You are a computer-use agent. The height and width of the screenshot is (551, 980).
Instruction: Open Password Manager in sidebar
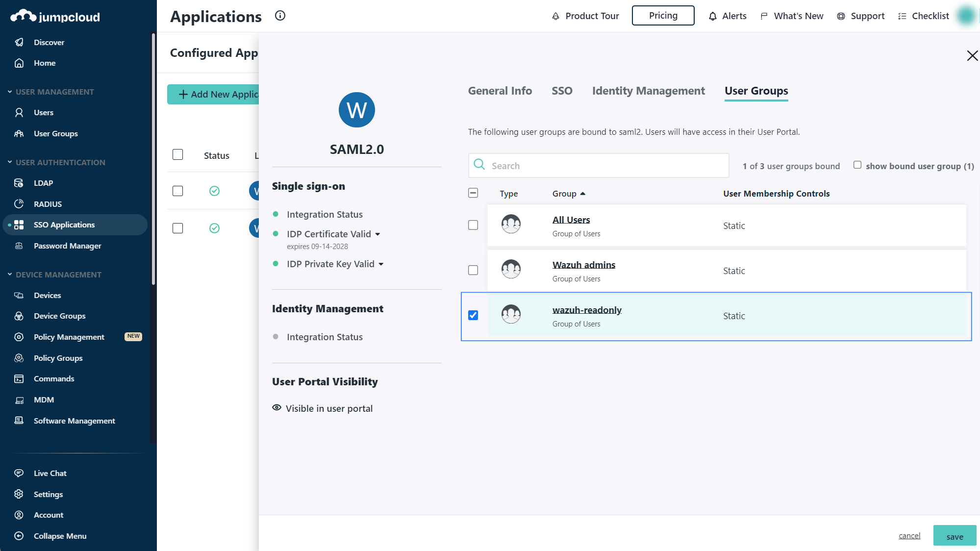point(67,246)
